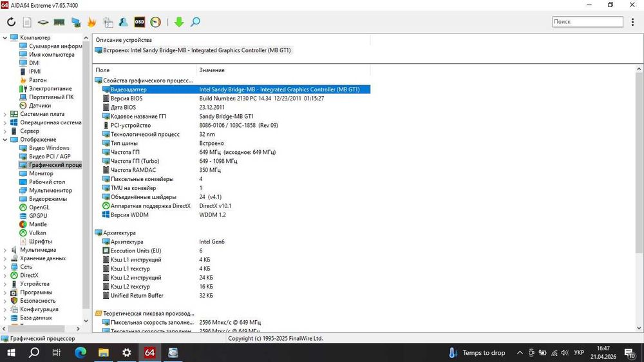Screen dimensions: 644x362
Task: Open Датчики sensors tree item
Action: (39, 106)
